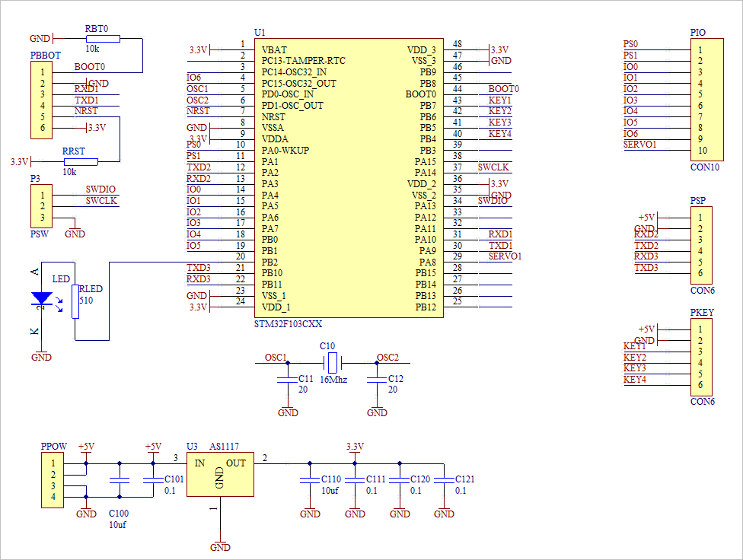Select the P3 PSW connector
Image resolution: width=743 pixels, height=560 pixels.
coord(41,206)
